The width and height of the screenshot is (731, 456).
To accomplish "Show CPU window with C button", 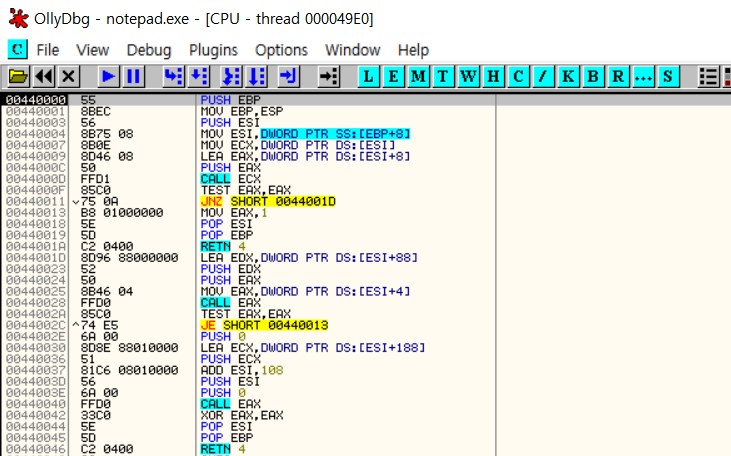I will 518,76.
